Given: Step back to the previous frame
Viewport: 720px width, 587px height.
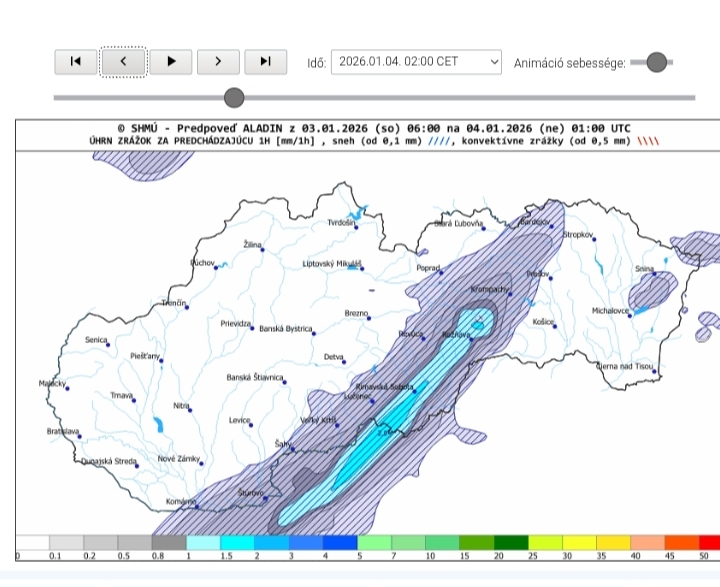Looking at the screenshot, I should tap(123, 61).
